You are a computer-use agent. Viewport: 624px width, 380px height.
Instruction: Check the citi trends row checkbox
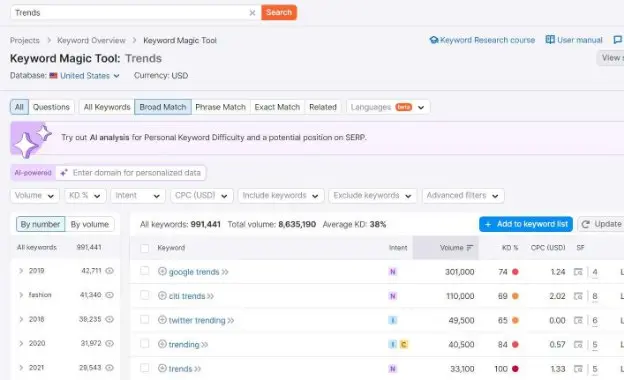[144, 295]
